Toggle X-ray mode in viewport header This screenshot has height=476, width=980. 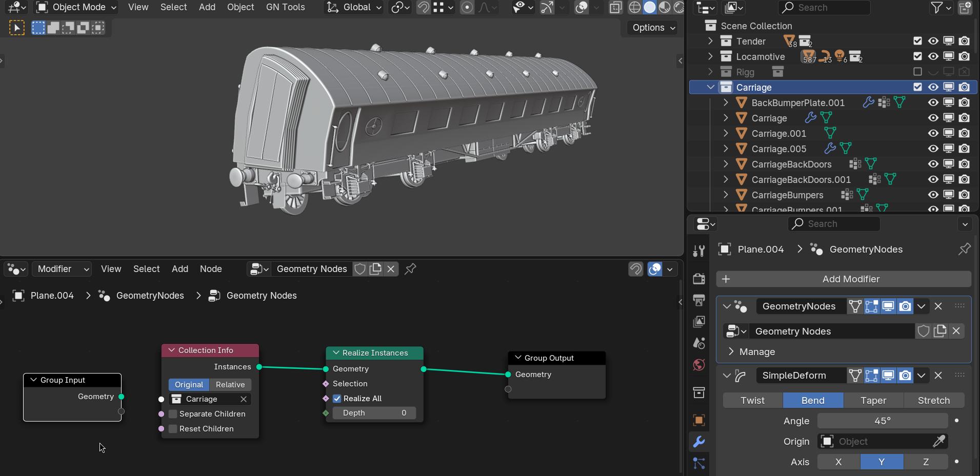[615, 7]
